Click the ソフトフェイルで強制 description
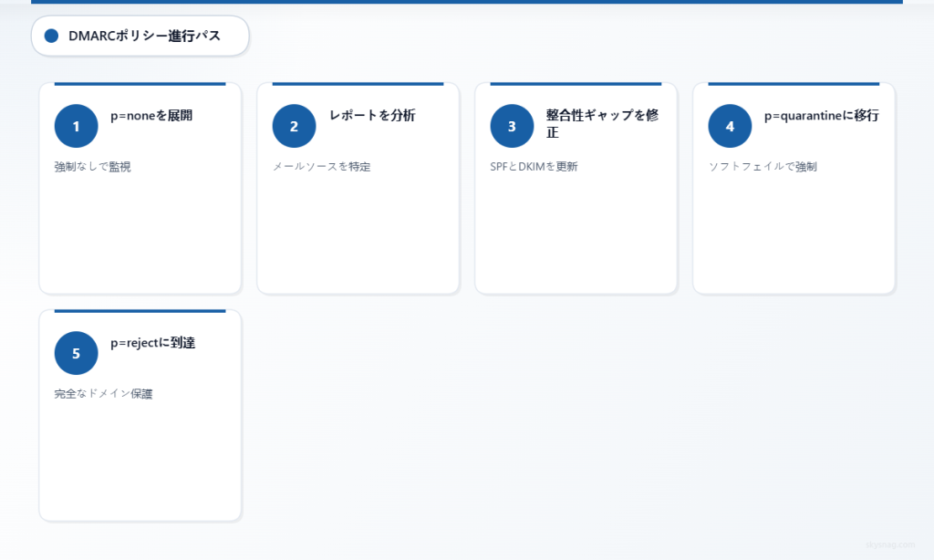Image resolution: width=934 pixels, height=560 pixels. pos(763,167)
